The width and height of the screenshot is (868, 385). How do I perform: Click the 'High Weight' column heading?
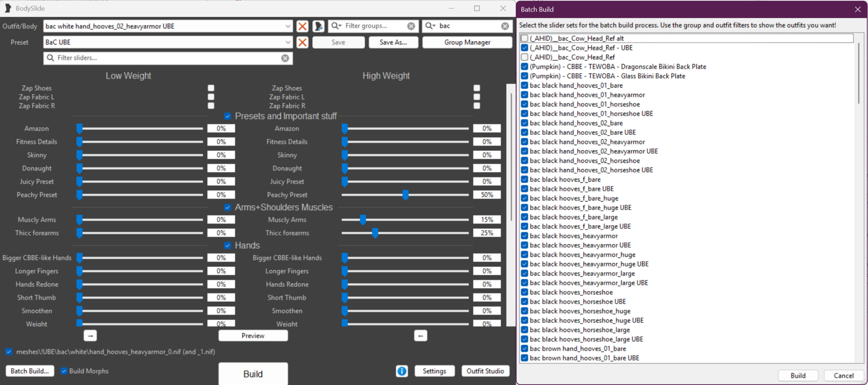point(386,76)
